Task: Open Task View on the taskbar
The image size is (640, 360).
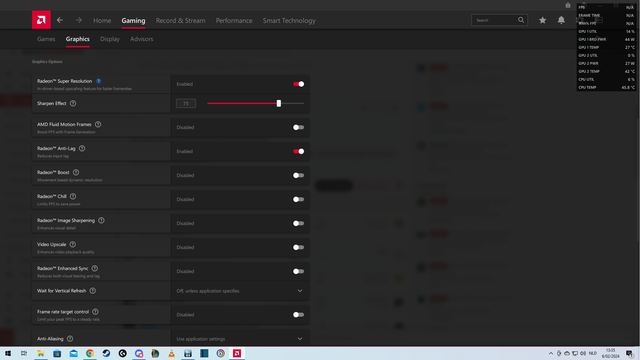Action: coord(24,353)
